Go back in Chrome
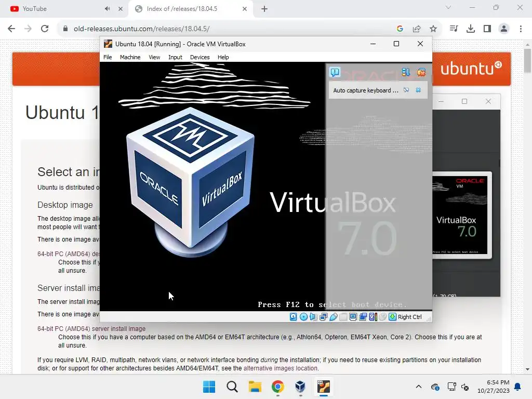Screen dimensions: 532x399 point(11,29)
